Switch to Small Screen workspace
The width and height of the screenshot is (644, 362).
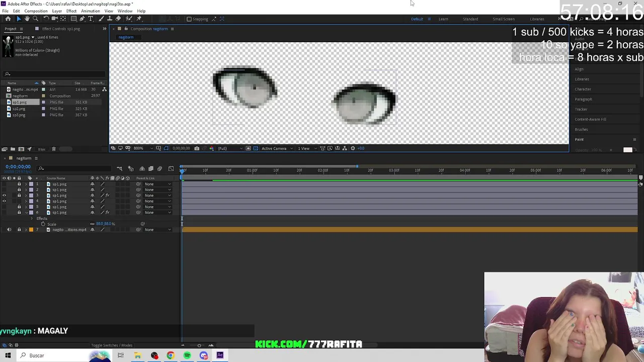(504, 19)
